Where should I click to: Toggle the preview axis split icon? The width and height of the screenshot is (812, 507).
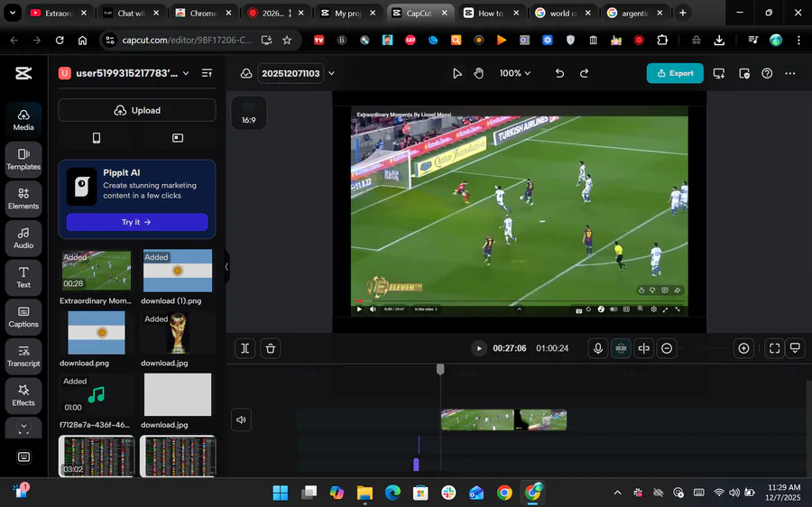(x=643, y=348)
